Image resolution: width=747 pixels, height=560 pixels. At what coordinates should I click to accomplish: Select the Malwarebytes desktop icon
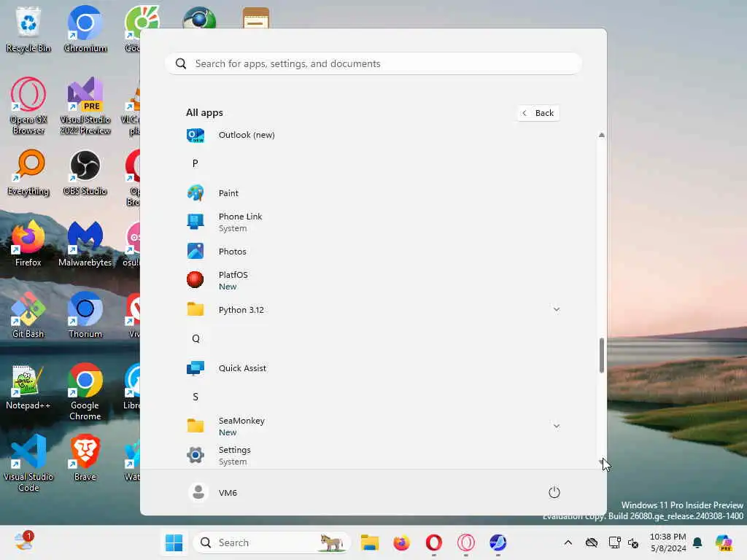pos(85,244)
